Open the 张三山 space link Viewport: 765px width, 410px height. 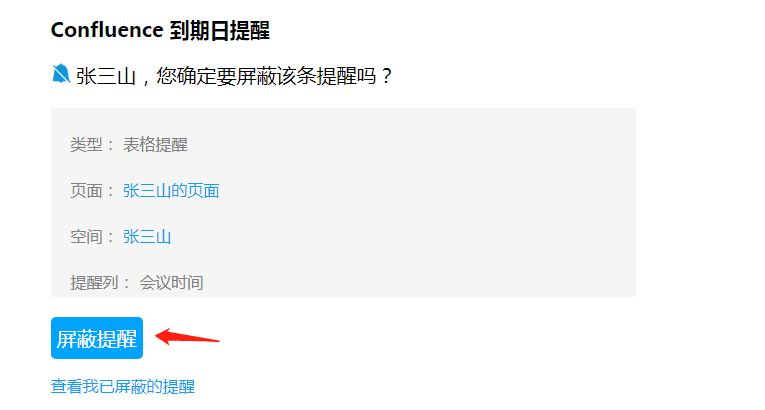point(147,237)
